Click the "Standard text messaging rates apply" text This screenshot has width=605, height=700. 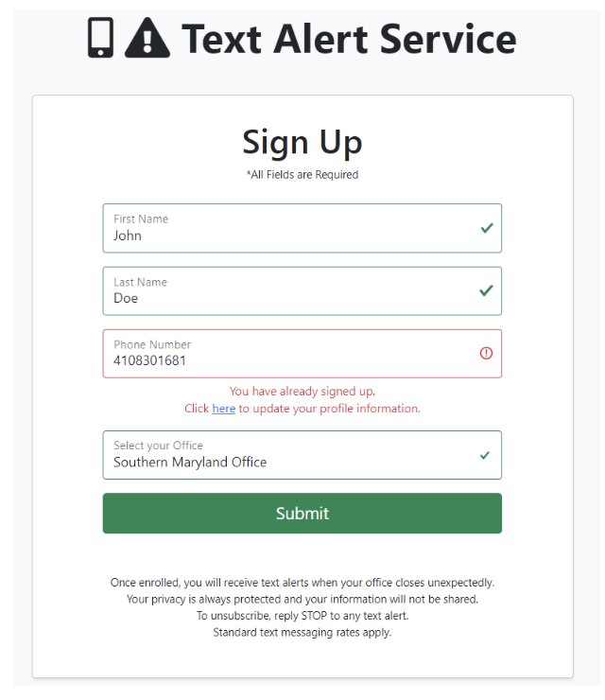(x=302, y=632)
